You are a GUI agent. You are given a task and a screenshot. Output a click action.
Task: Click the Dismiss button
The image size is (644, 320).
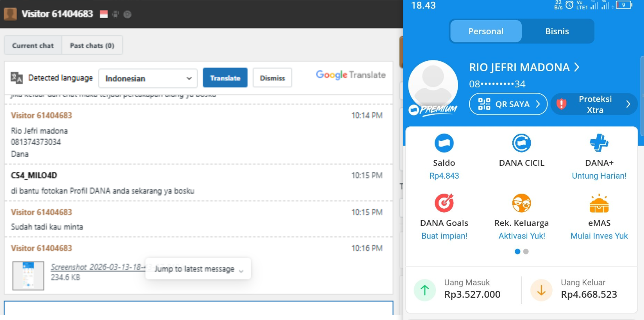click(272, 78)
